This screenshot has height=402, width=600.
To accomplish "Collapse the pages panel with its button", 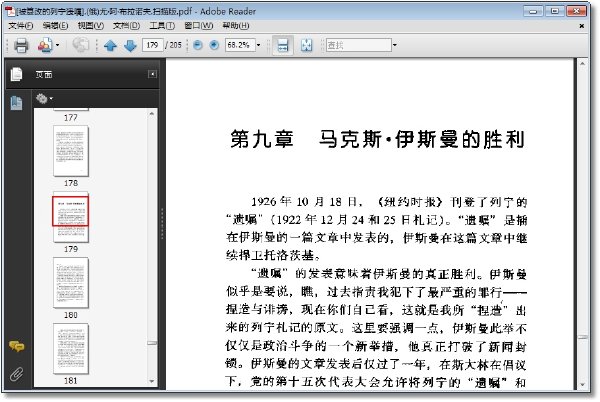I will (x=152, y=74).
